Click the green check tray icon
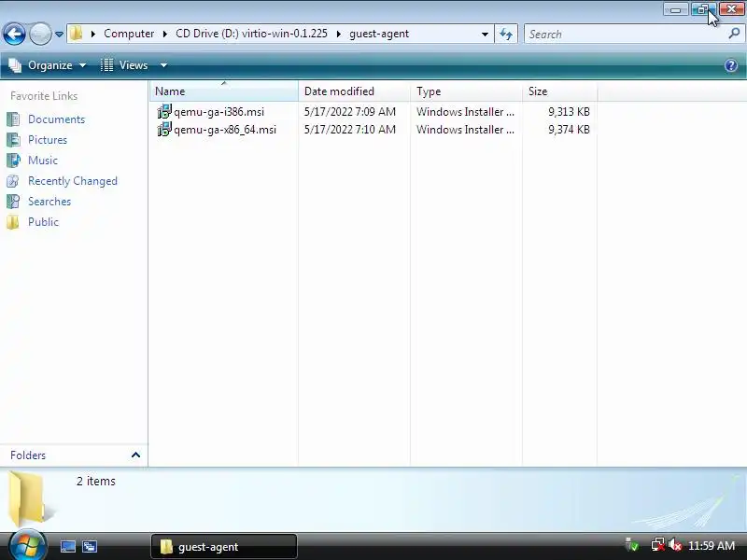 click(632, 545)
